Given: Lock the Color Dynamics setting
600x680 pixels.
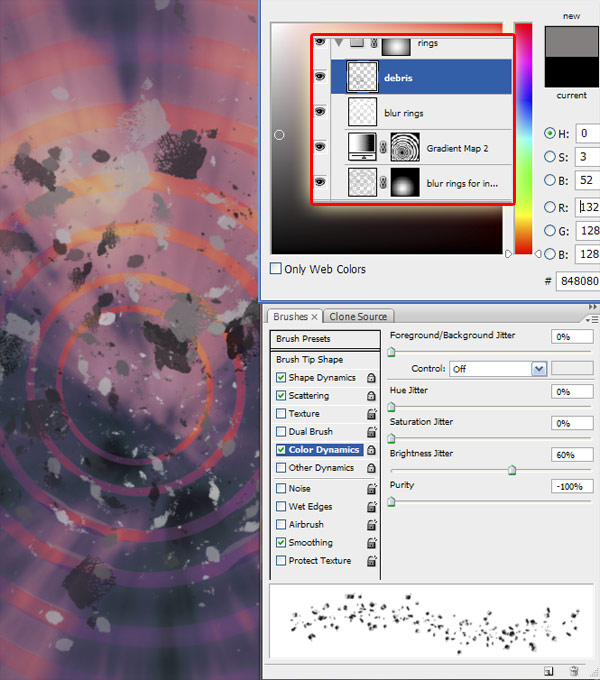Looking at the screenshot, I should [x=371, y=450].
